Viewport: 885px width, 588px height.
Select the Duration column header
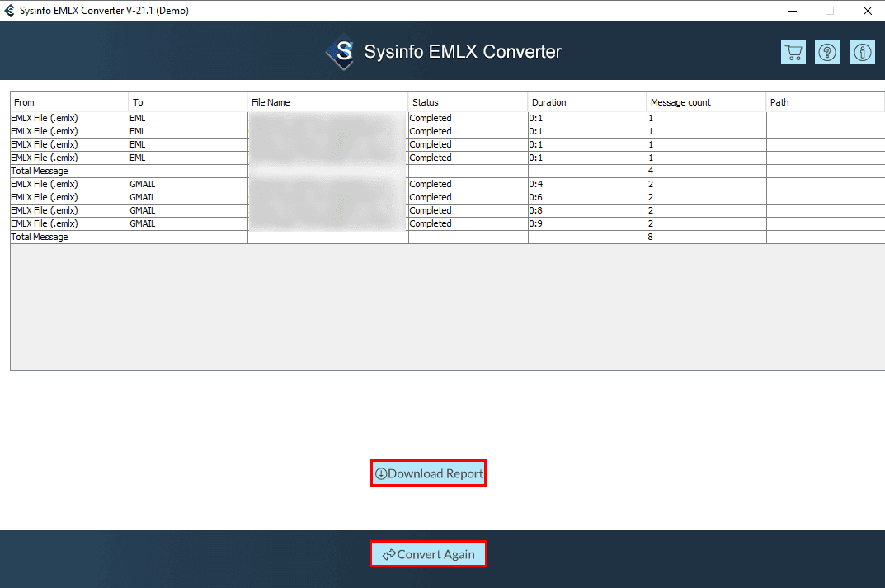(x=587, y=102)
